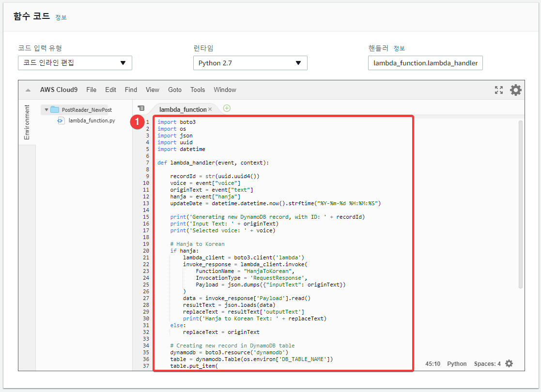
Task: Open the Tools menu
Action: point(198,90)
